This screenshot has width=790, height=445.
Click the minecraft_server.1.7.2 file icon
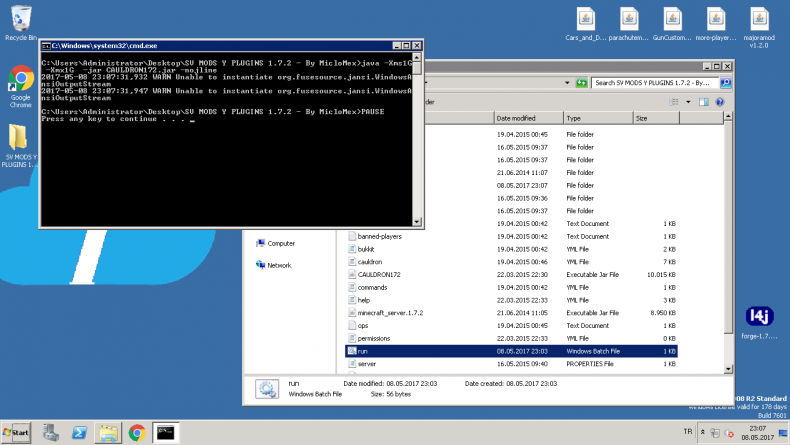[352, 312]
